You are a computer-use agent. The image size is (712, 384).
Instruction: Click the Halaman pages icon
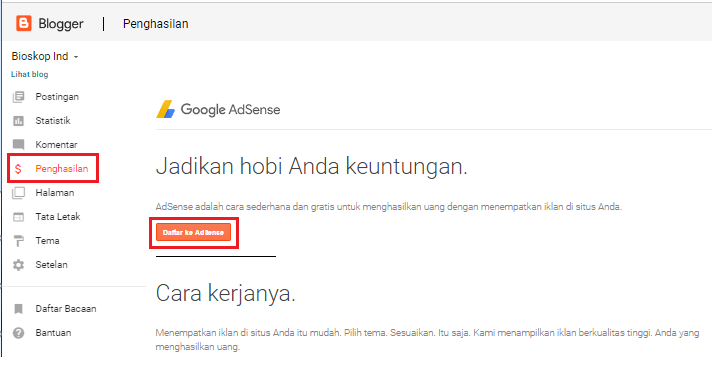(19, 193)
